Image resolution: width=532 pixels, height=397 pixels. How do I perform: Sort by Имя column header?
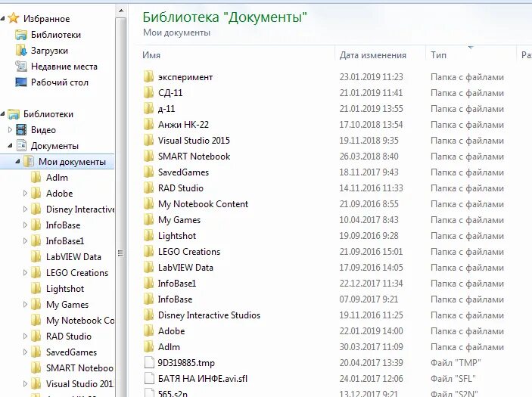pyautogui.click(x=151, y=55)
